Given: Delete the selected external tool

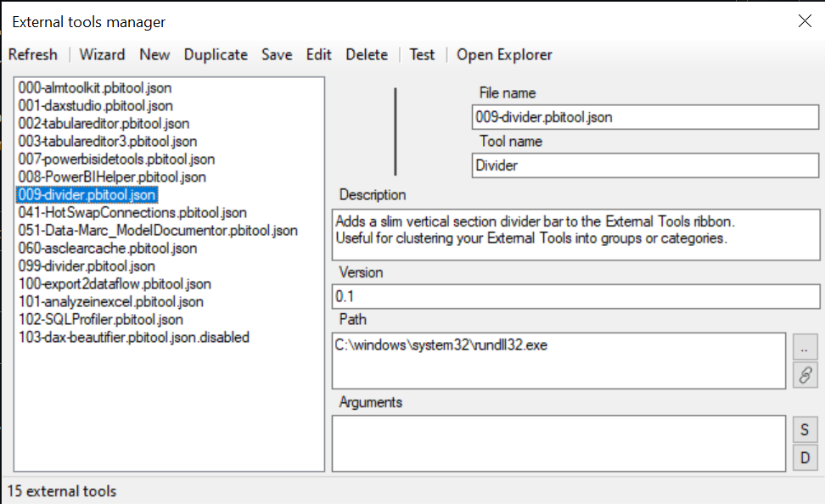Looking at the screenshot, I should click(x=367, y=54).
